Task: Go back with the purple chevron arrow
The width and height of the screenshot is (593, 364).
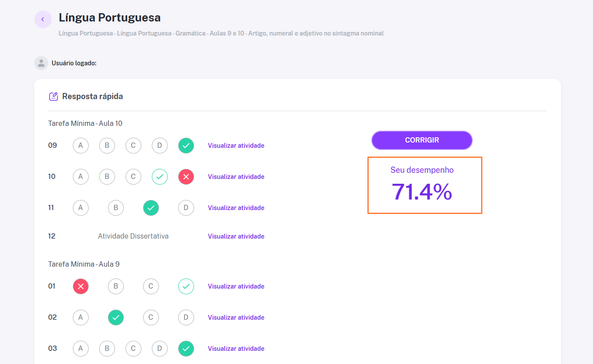Action: [x=43, y=19]
